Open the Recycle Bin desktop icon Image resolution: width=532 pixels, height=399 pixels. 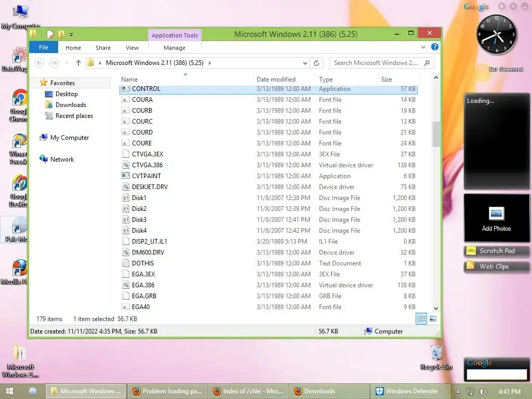coord(436,357)
